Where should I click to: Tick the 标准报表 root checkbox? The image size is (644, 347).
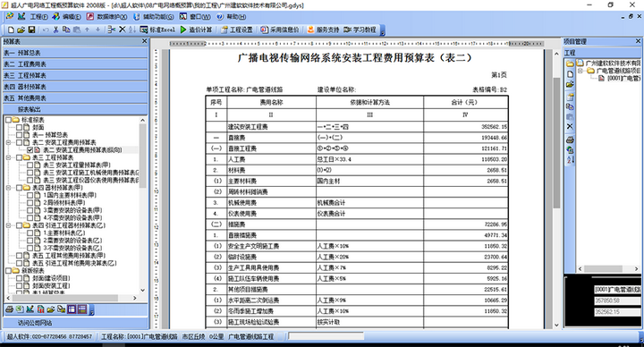coord(8,120)
